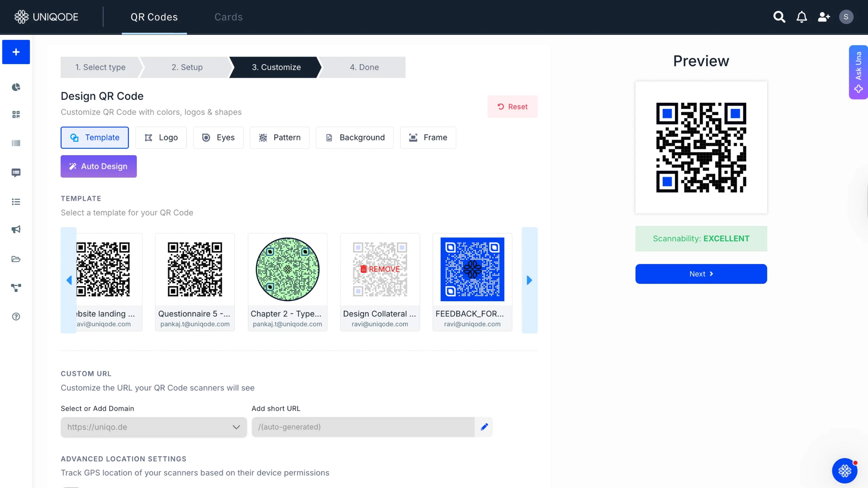868x488 pixels.
Task: Click the blue plus create button
Action: pos(16,52)
